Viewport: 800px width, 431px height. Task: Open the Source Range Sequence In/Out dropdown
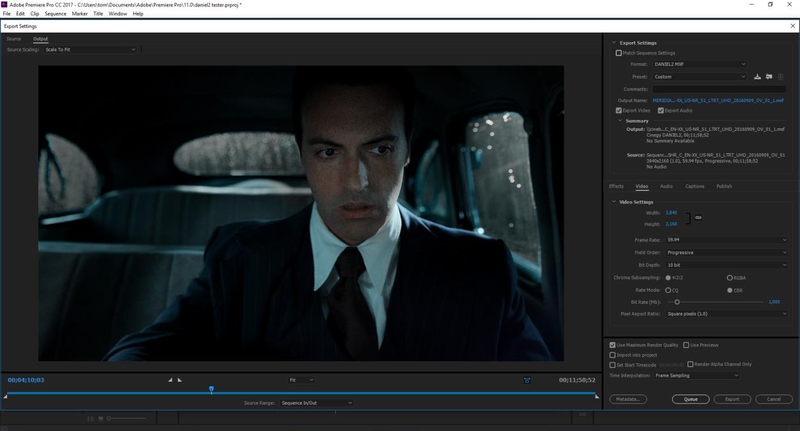click(x=316, y=403)
